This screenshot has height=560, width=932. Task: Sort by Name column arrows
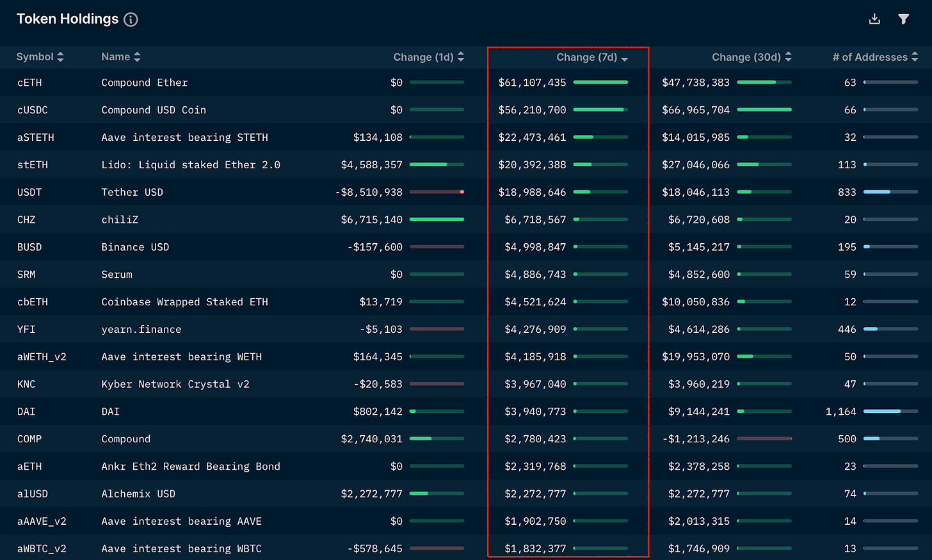tap(137, 57)
